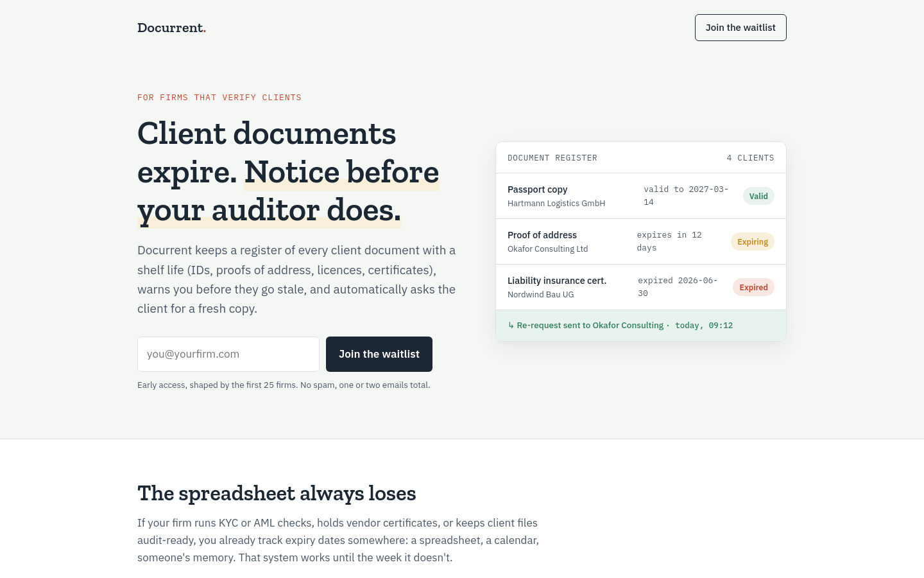Click the expires in 12 days text
924x578 pixels.
(669, 241)
